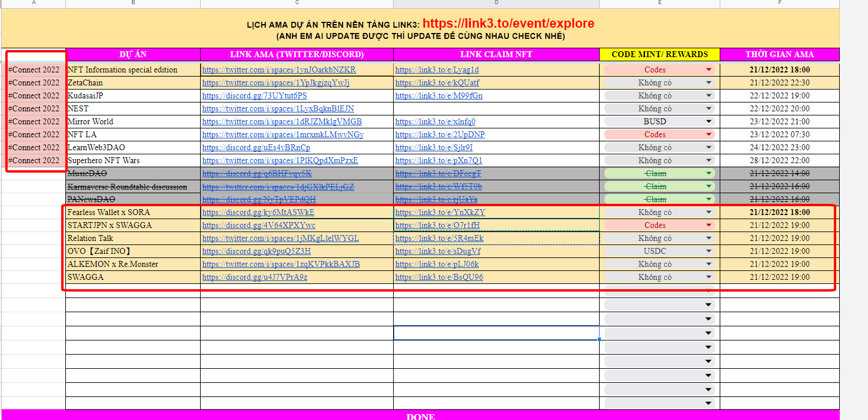Select time cell 22/12/2022 20:00
Screen dimensions: 868x420
pyautogui.click(x=780, y=108)
